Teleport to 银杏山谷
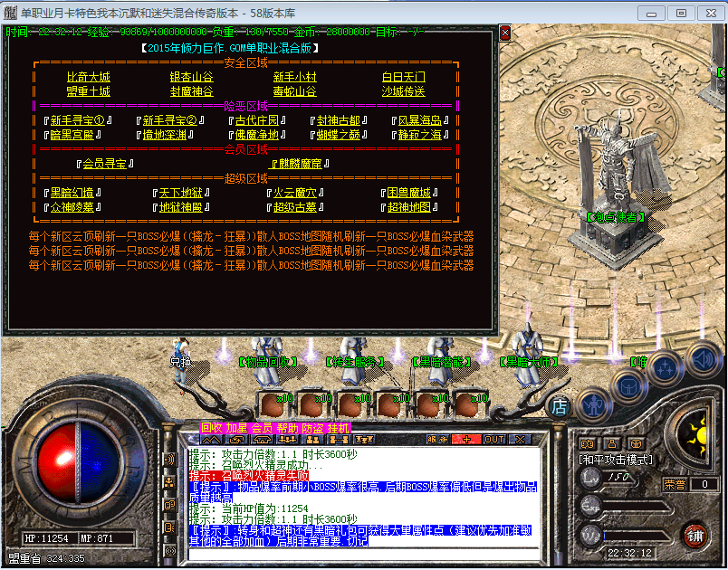This screenshot has height=570, width=728. tap(192, 77)
